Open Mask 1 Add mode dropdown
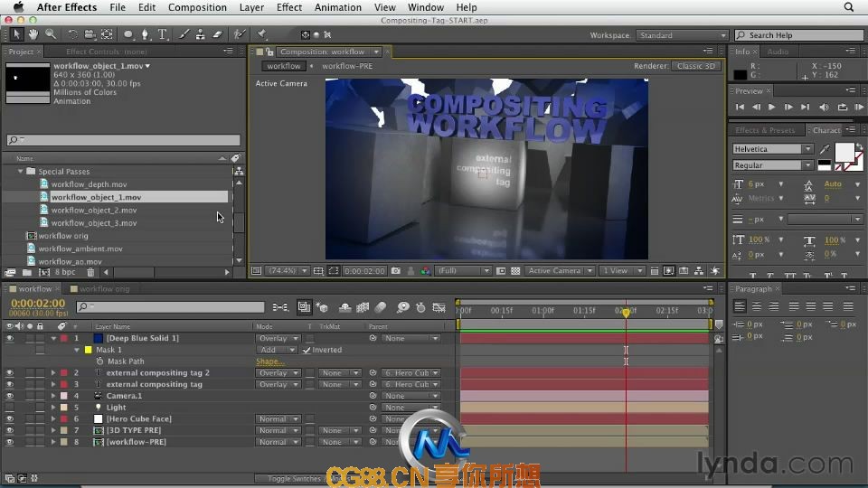The height and width of the screenshot is (488, 868). pos(277,350)
